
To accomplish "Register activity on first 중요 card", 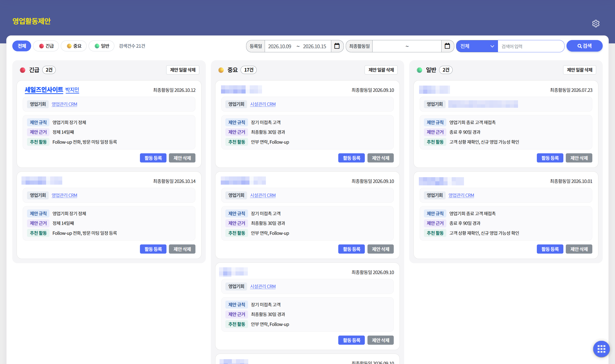I will point(352,158).
